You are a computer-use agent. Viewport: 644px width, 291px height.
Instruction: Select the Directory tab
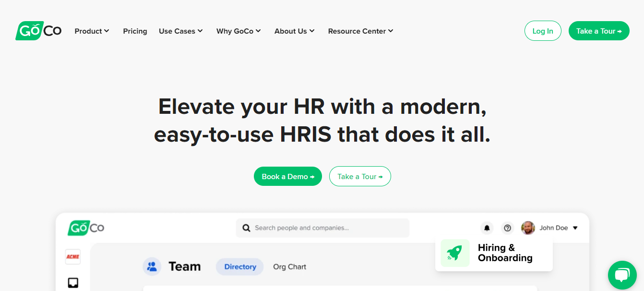[240, 267]
